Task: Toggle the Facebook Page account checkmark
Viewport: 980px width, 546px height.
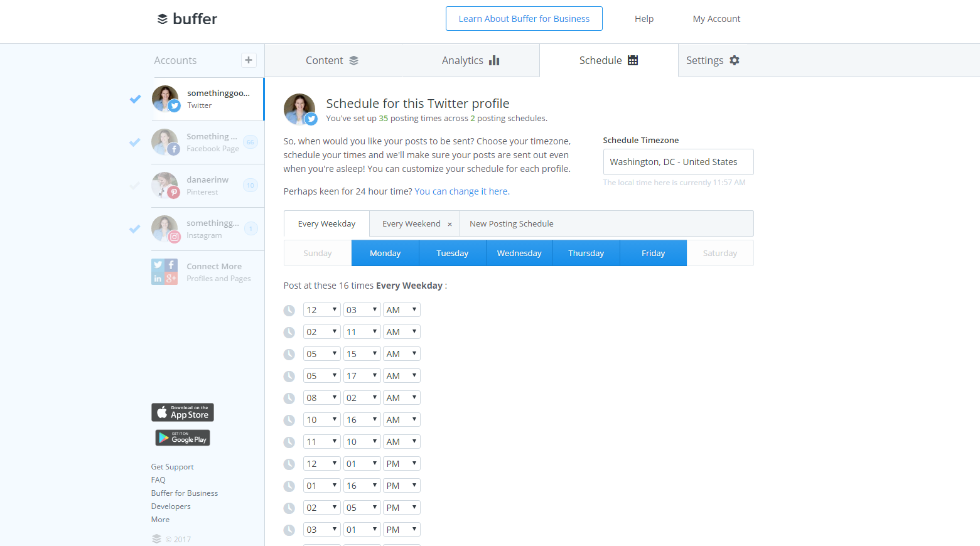Action: tap(135, 142)
